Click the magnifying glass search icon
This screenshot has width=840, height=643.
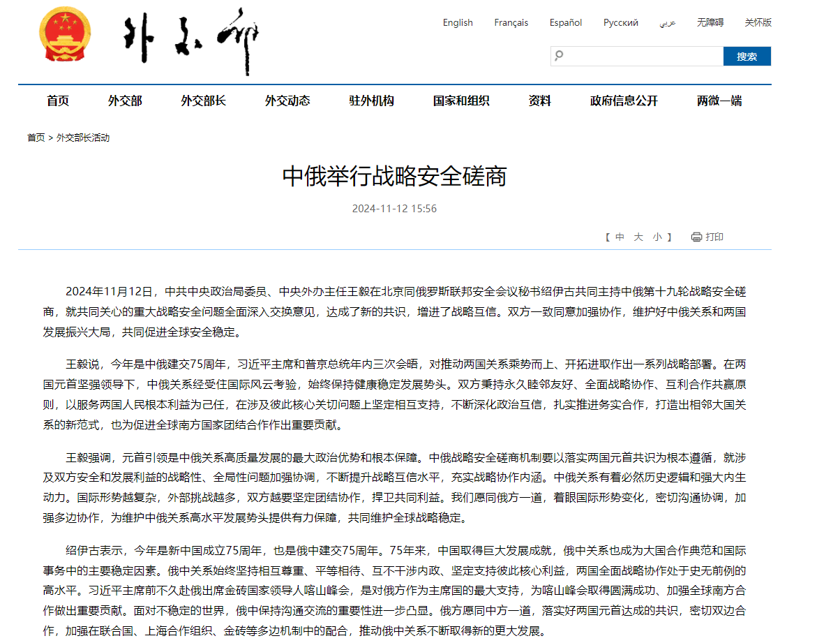click(559, 56)
